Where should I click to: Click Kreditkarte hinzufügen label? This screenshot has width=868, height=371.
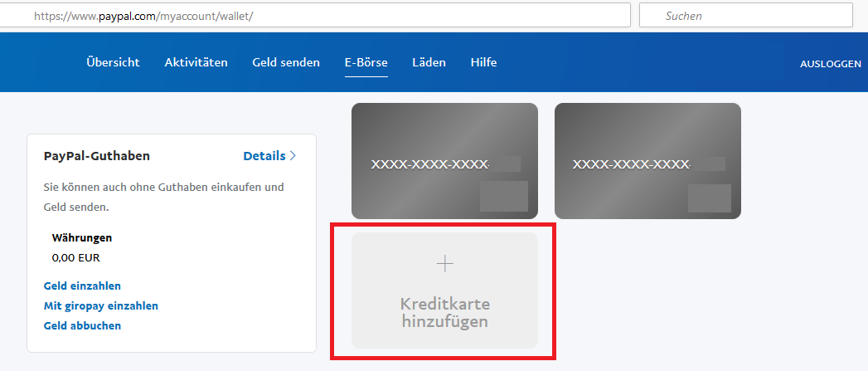(445, 313)
